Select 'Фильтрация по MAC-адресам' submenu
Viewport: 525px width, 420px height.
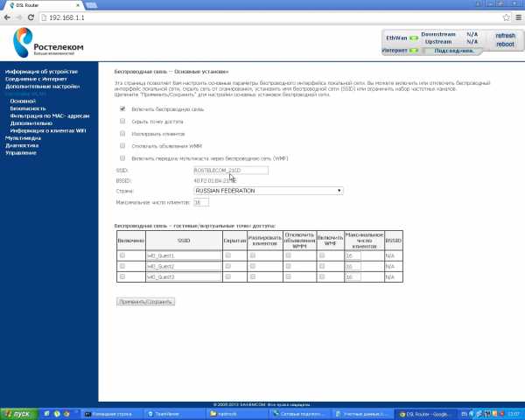pos(50,115)
